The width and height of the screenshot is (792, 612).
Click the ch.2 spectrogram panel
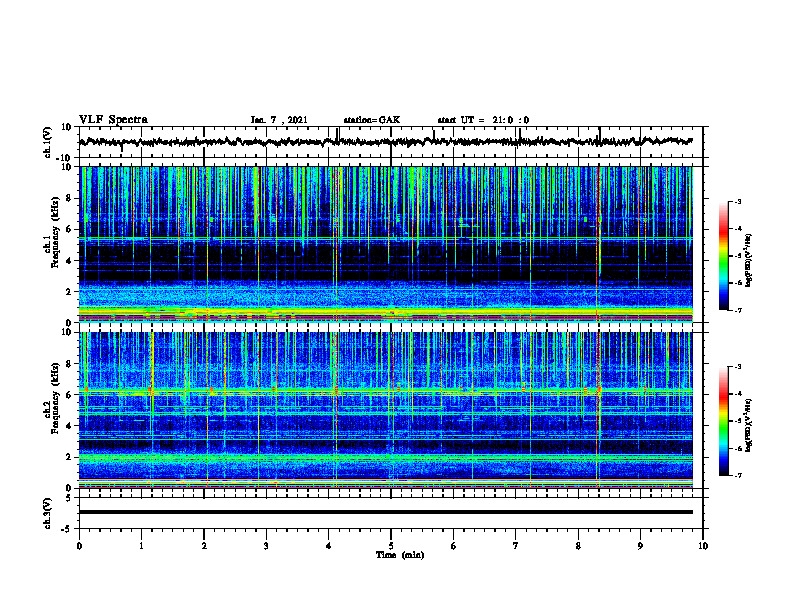pyautogui.click(x=386, y=410)
